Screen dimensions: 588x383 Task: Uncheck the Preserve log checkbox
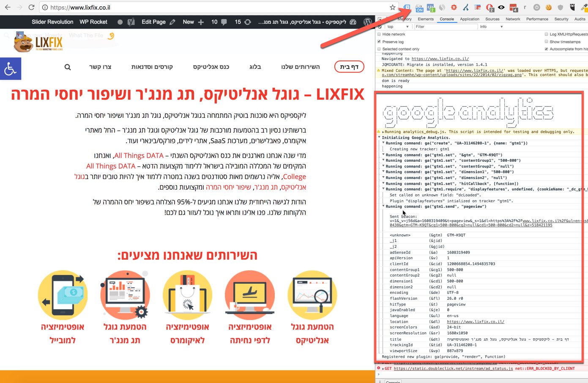pyautogui.click(x=379, y=42)
